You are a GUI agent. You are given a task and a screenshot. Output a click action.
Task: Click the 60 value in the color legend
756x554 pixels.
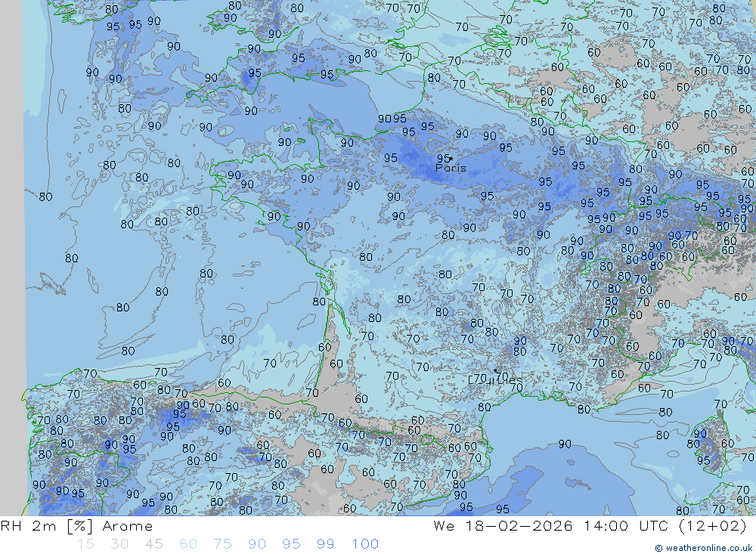coord(188,544)
